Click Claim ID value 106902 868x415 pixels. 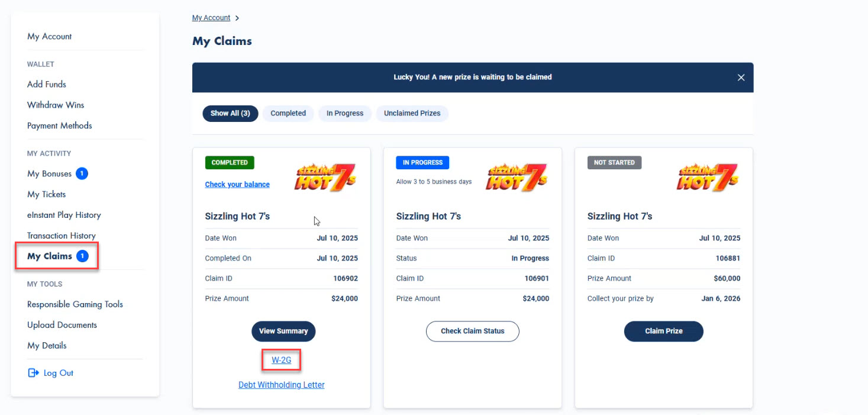[346, 278]
